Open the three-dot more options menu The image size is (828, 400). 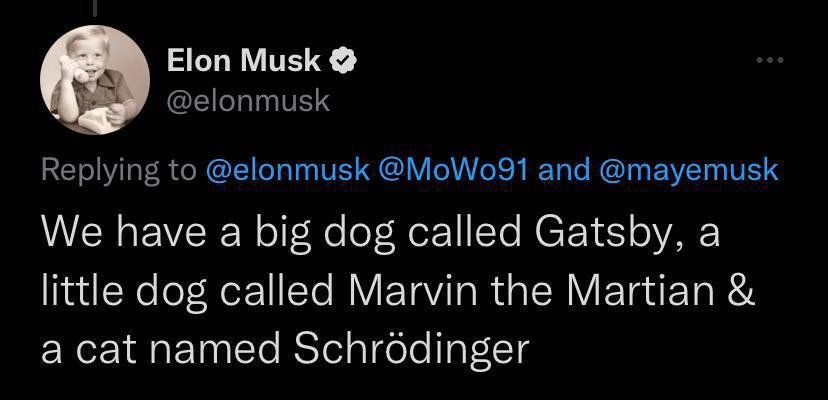tap(769, 60)
